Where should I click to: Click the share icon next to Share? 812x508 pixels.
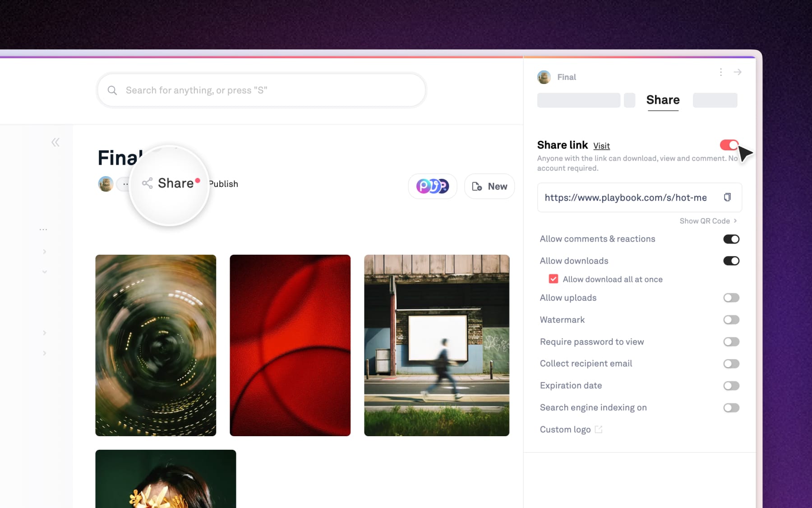(x=147, y=183)
